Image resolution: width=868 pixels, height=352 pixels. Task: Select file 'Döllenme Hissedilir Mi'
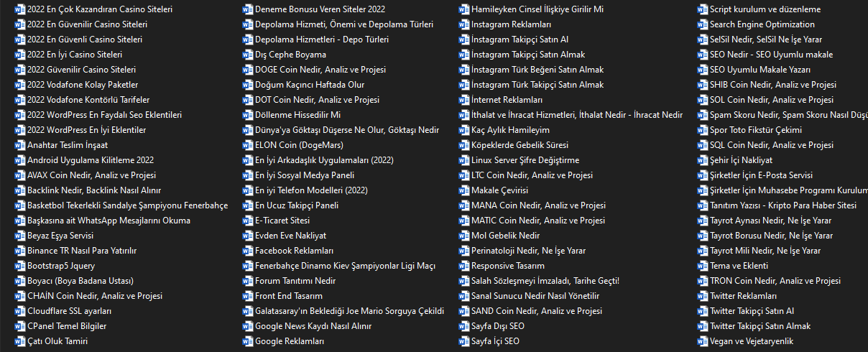click(297, 115)
